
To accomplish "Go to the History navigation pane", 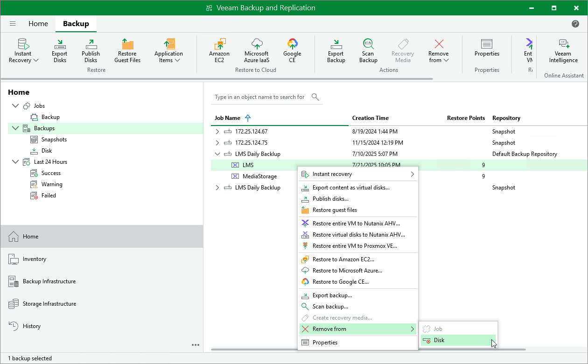I will 32,326.
